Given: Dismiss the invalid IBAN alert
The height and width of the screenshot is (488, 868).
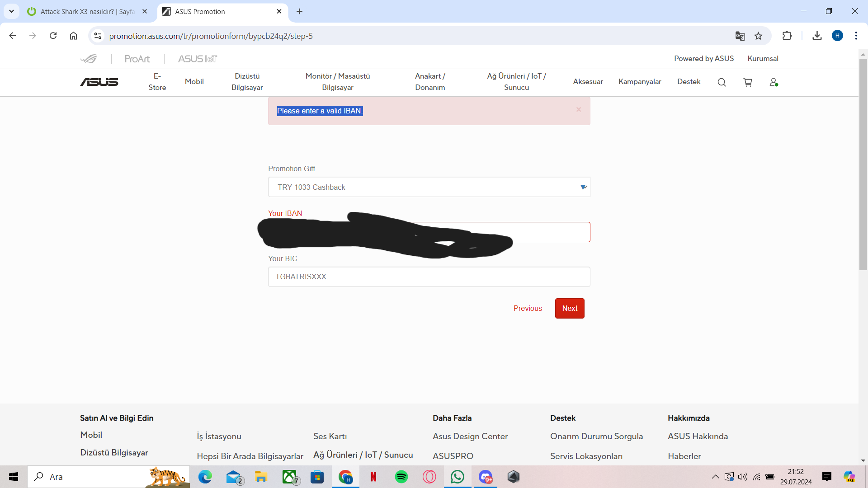Looking at the screenshot, I should coord(579,110).
